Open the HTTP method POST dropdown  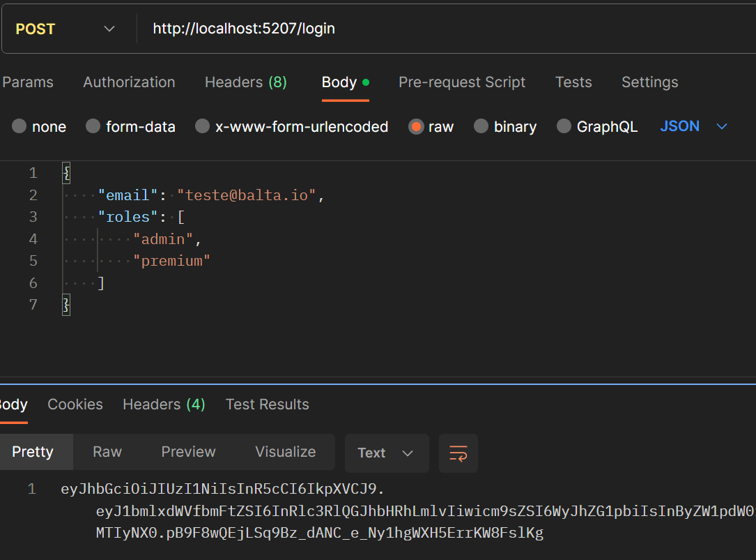tap(65, 29)
